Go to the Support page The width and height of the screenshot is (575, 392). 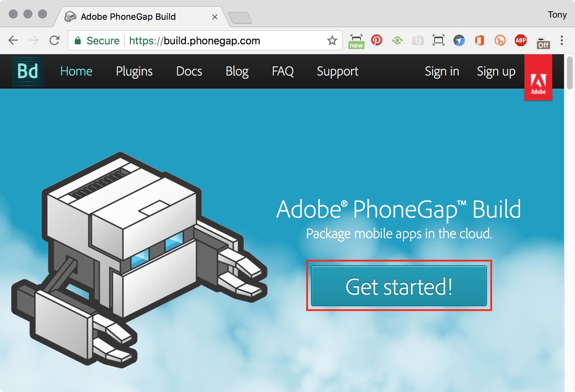pos(338,71)
